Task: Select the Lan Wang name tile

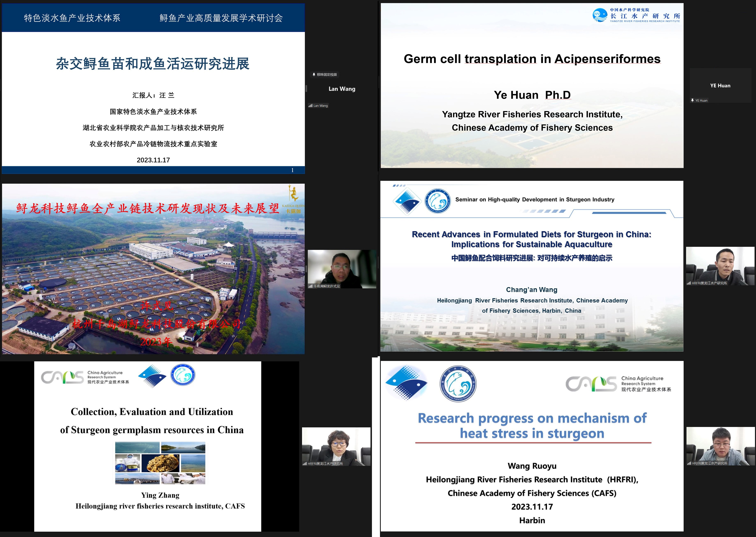Action: 342,89
